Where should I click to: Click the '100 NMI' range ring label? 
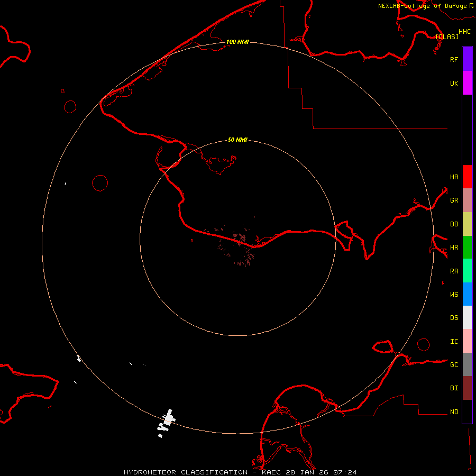[x=237, y=42]
